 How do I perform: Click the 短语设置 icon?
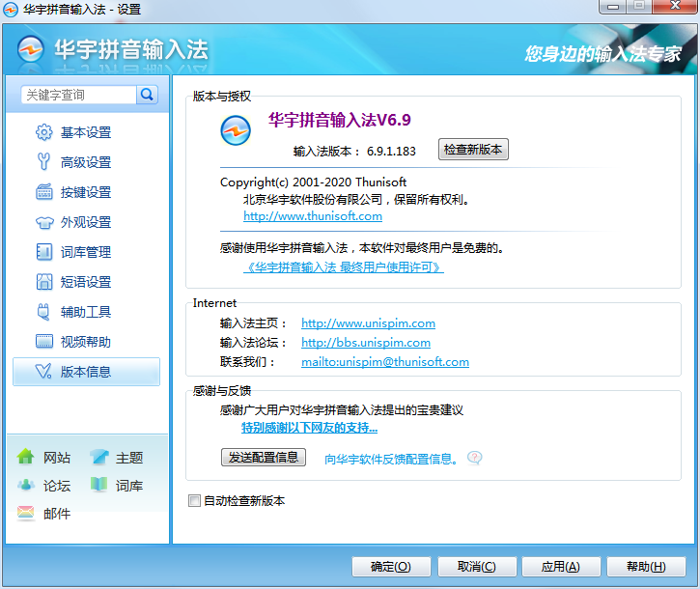(x=44, y=282)
